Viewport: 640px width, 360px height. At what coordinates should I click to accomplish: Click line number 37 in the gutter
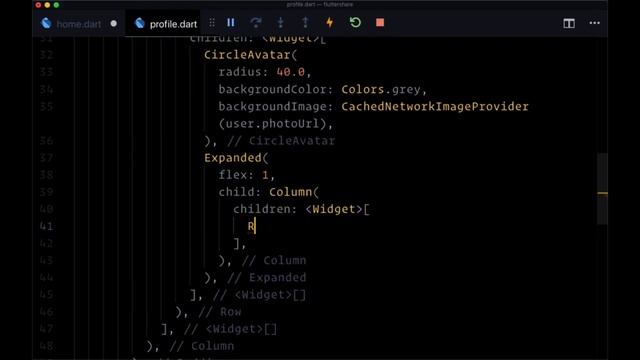coord(46,158)
